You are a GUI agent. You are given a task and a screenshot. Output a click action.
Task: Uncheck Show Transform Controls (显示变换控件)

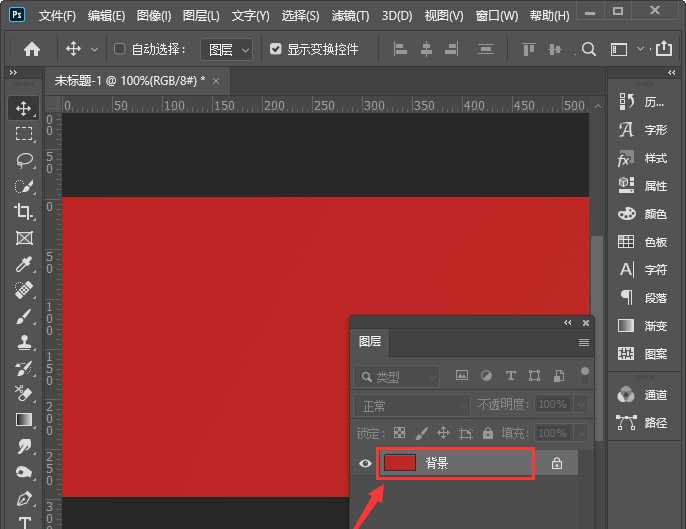[x=276, y=49]
